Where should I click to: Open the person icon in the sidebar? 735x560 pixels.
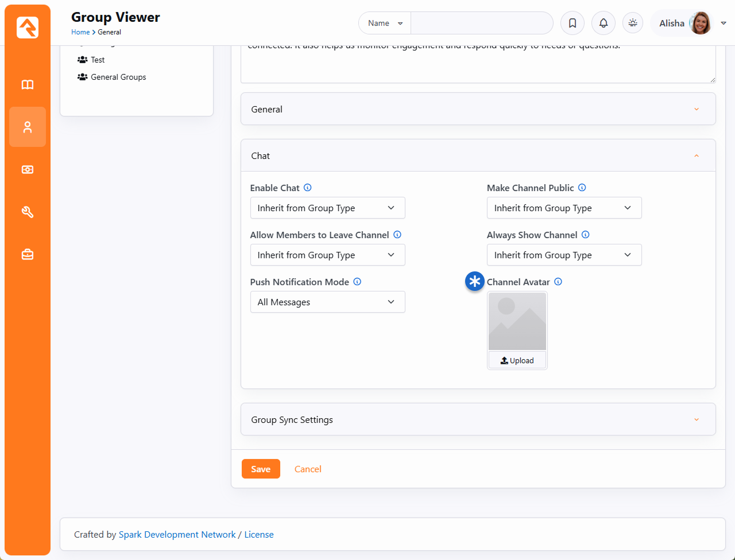28,127
